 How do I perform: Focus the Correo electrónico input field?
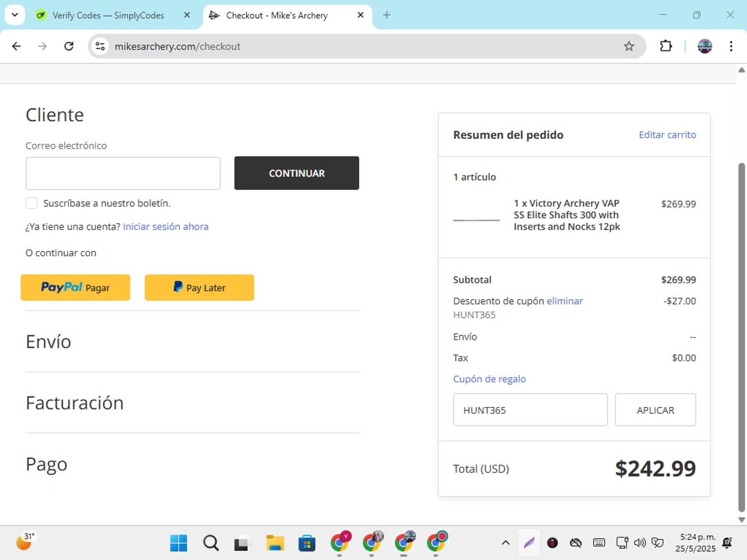pyautogui.click(x=123, y=173)
